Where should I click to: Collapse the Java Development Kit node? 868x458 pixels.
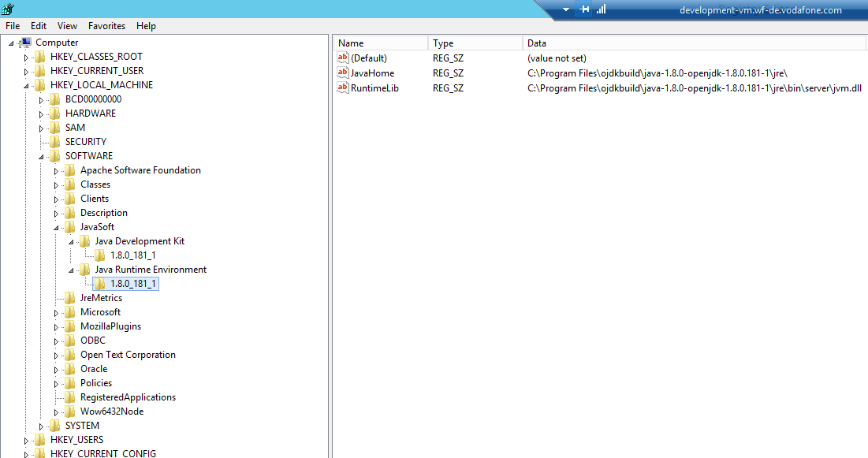71,242
